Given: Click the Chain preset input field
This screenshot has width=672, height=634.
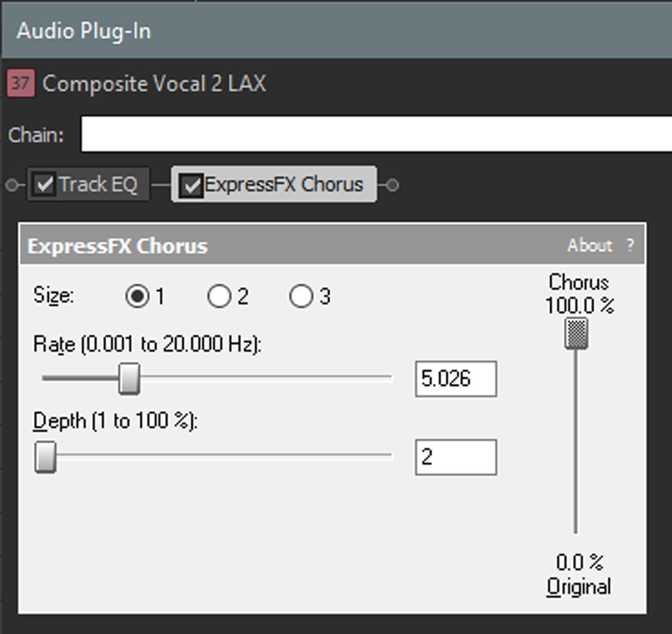Looking at the screenshot, I should pyautogui.click(x=376, y=134).
